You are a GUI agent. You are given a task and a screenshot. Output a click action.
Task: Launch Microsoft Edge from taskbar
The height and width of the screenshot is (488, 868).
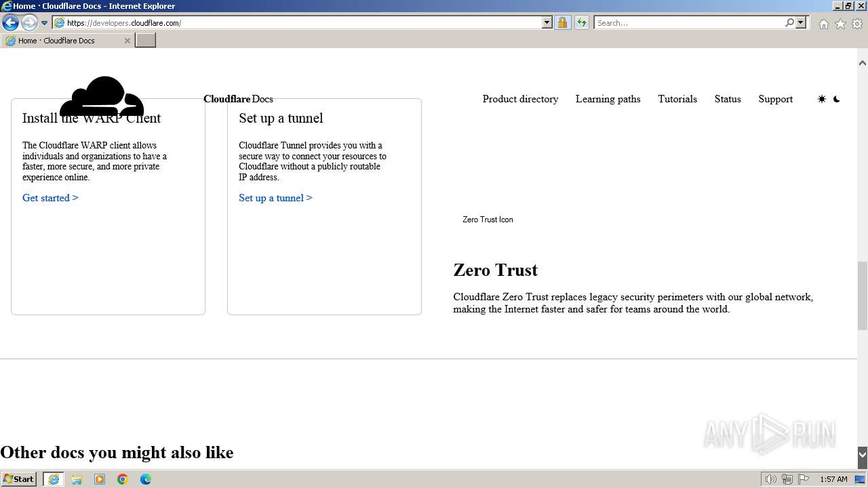coord(146,479)
